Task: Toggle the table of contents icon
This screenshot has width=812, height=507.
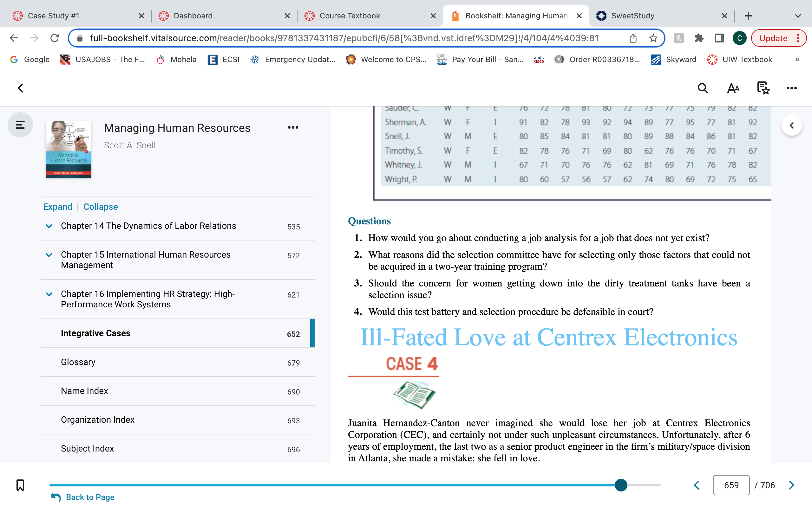Action: click(x=20, y=125)
